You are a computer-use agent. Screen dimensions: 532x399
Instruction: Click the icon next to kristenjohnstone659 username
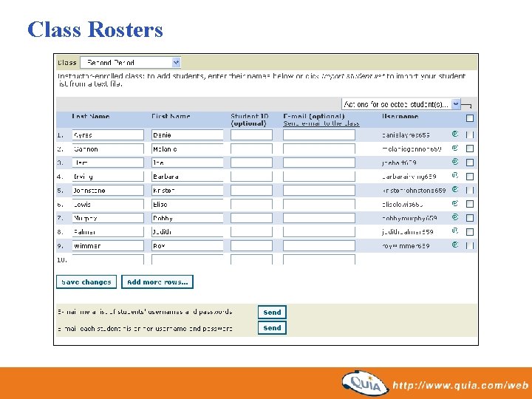[x=455, y=189]
